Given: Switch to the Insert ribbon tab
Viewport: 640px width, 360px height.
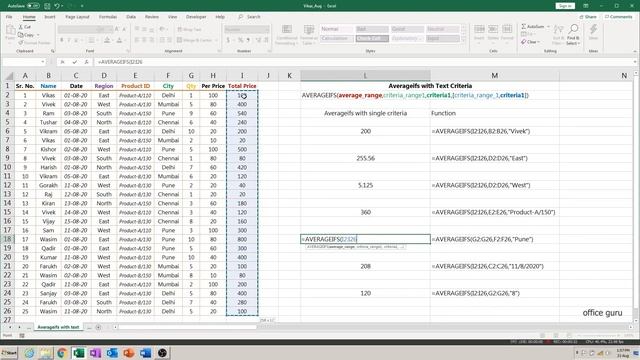Looking at the screenshot, I should pyautogui.click(x=50, y=17).
